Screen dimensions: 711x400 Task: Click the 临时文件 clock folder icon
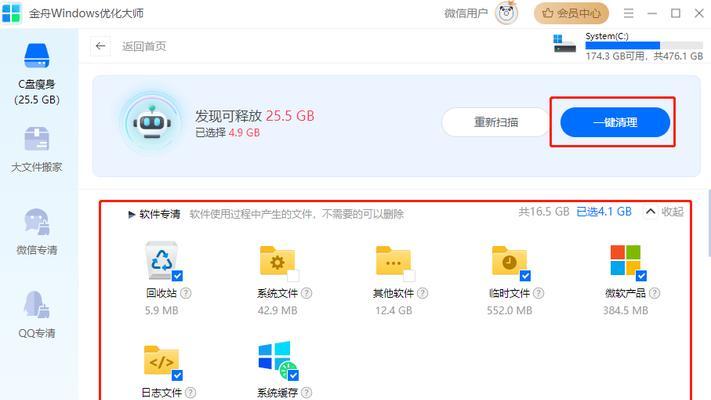509,261
